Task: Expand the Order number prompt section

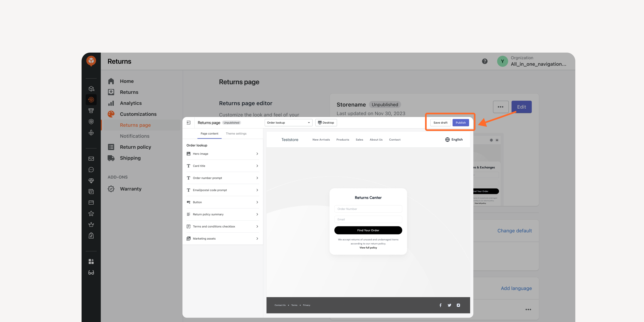Action: click(x=223, y=178)
